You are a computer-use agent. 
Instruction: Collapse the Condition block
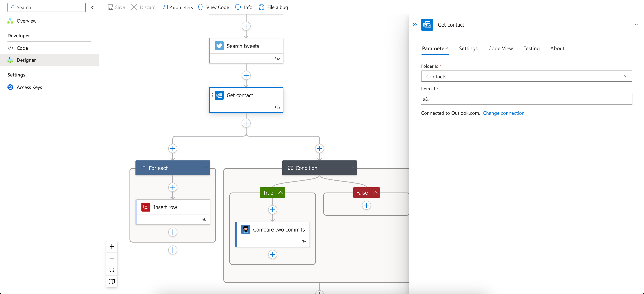pos(352,167)
